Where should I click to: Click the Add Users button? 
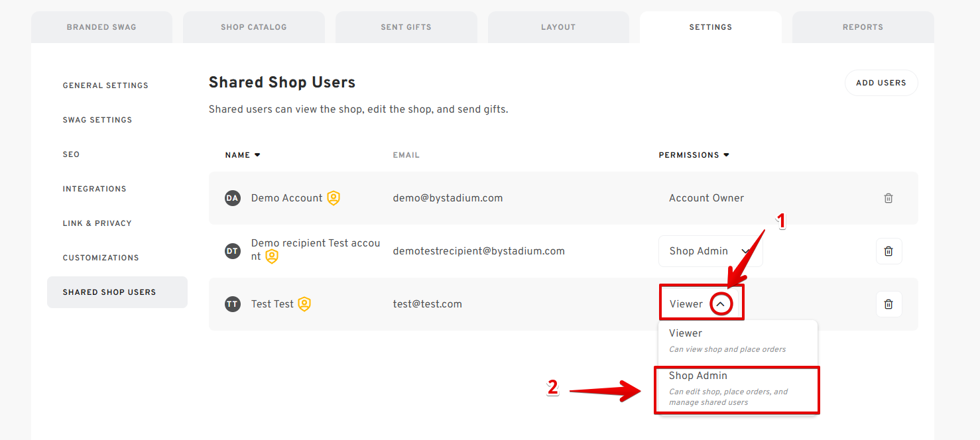tap(881, 83)
